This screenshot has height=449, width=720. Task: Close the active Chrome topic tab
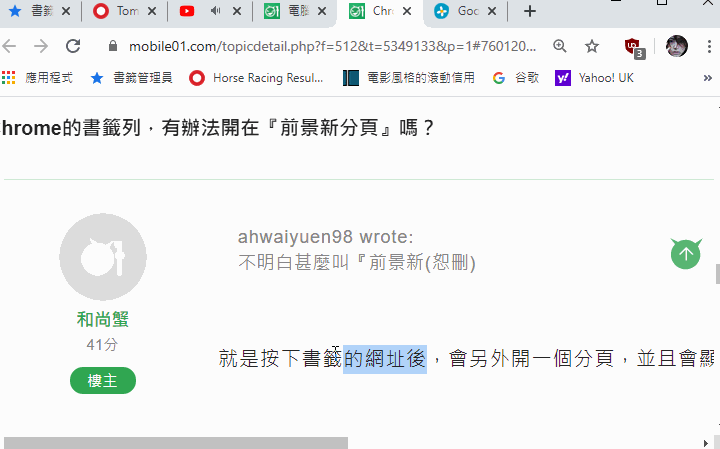pos(407,11)
